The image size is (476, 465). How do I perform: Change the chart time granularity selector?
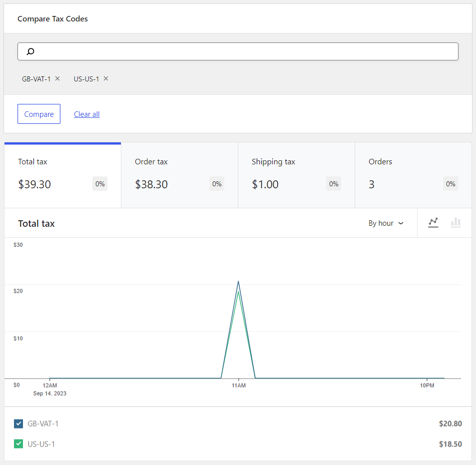385,223
